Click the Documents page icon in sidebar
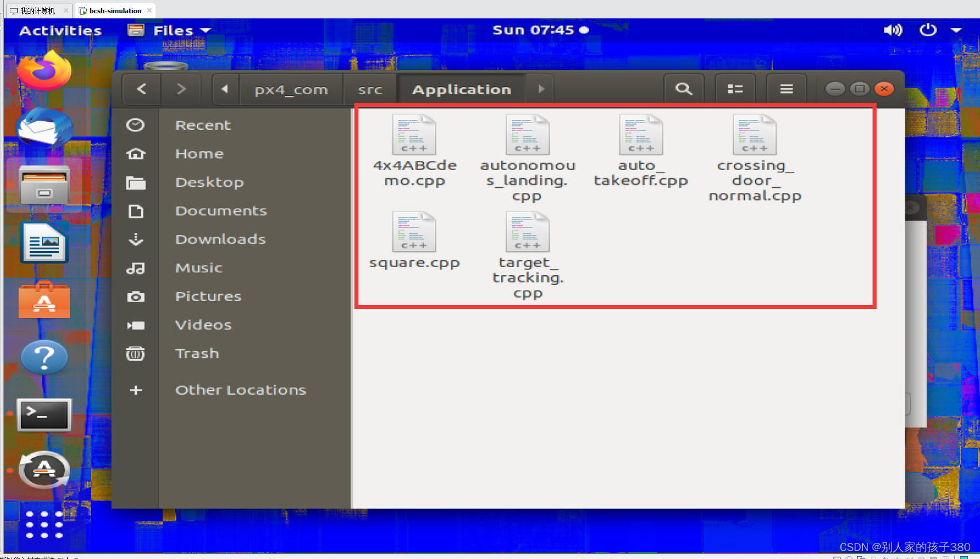 coord(136,211)
